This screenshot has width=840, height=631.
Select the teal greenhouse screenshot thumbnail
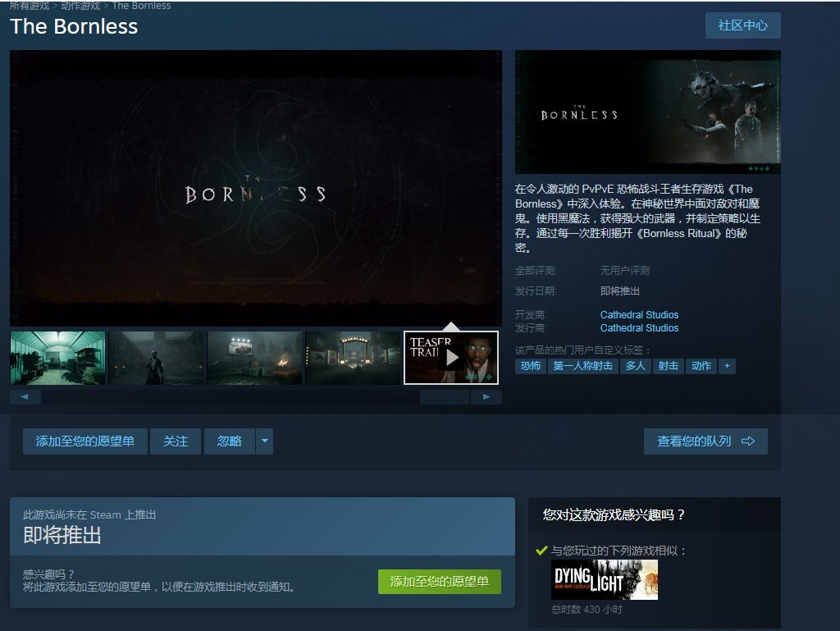click(x=58, y=358)
